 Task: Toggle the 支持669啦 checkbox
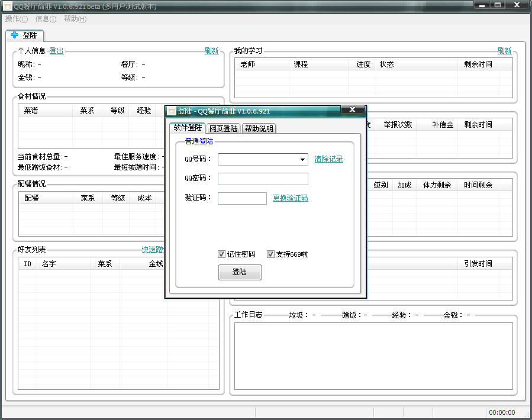click(271, 254)
